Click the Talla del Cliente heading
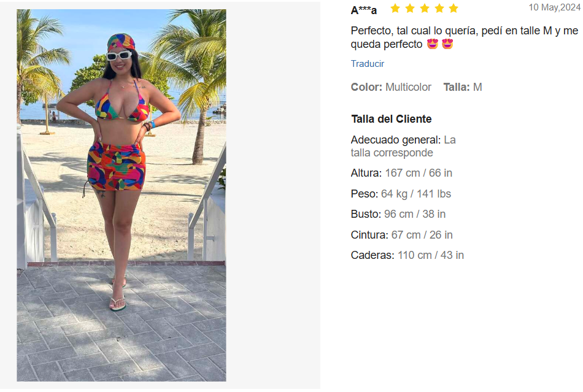This screenshot has height=392, width=583. 392,119
